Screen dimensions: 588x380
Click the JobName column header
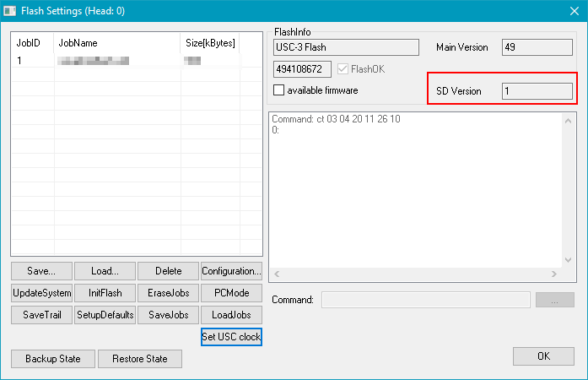pos(116,42)
